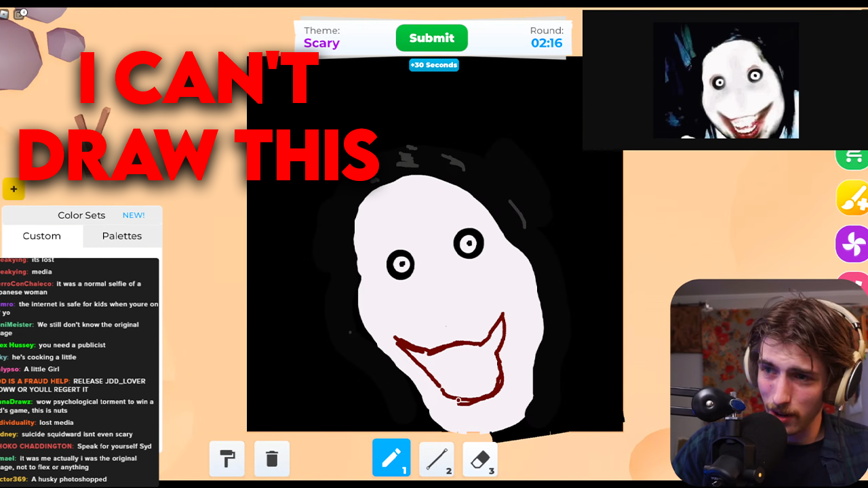This screenshot has width=868, height=488.
Task: Open the Roblox menu icon top-left
Action: 4,14
